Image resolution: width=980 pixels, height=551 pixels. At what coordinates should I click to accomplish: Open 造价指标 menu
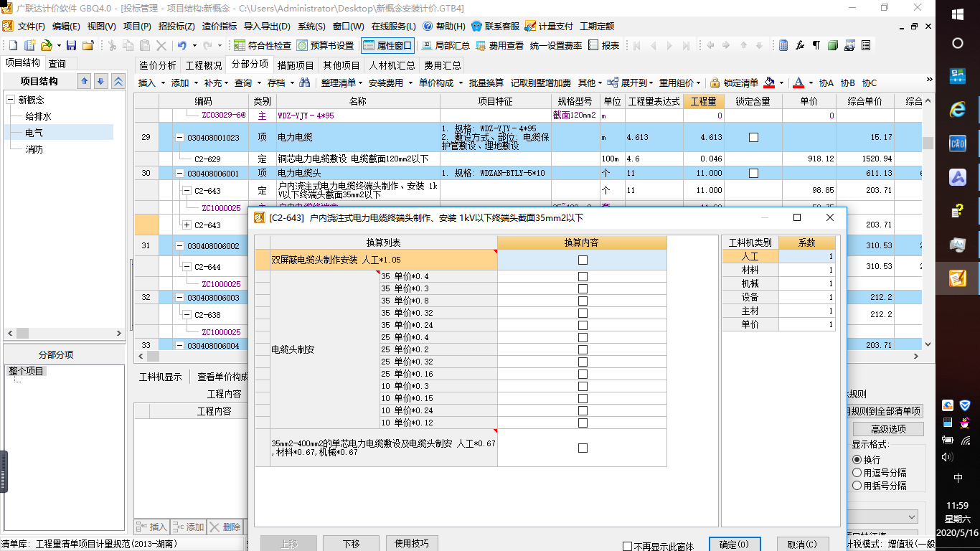pyautogui.click(x=219, y=27)
